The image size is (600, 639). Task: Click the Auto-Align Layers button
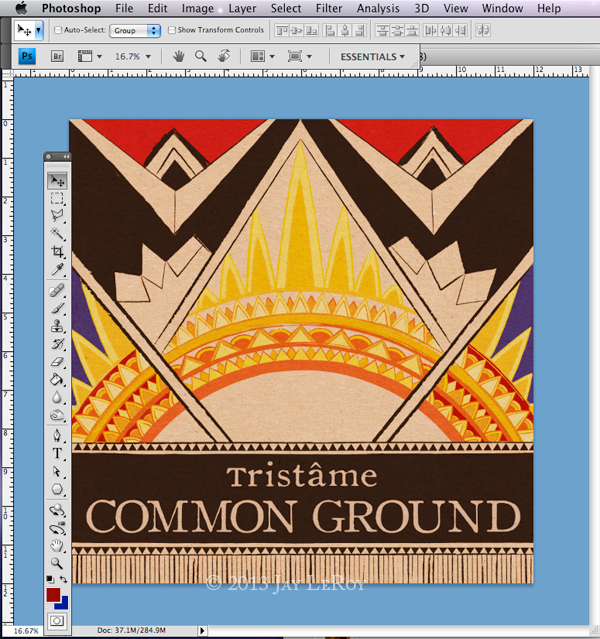(x=483, y=31)
